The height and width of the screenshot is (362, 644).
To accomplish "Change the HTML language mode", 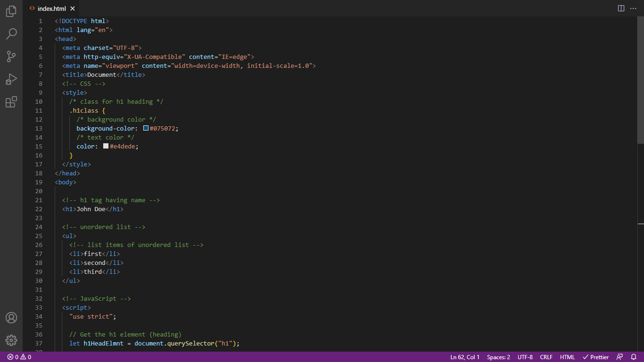I will tap(567, 357).
